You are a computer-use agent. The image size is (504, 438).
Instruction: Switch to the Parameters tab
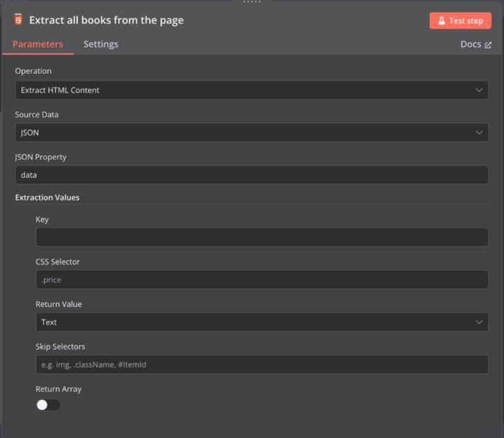[x=38, y=44]
